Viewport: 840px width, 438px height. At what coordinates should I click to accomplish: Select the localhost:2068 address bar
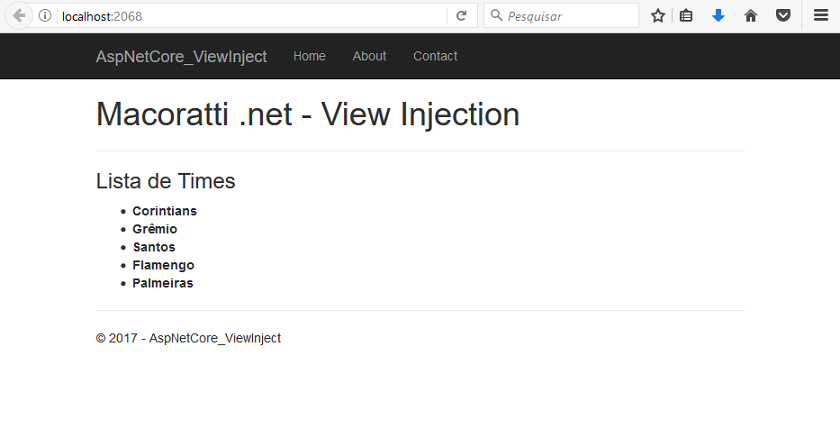(252, 16)
